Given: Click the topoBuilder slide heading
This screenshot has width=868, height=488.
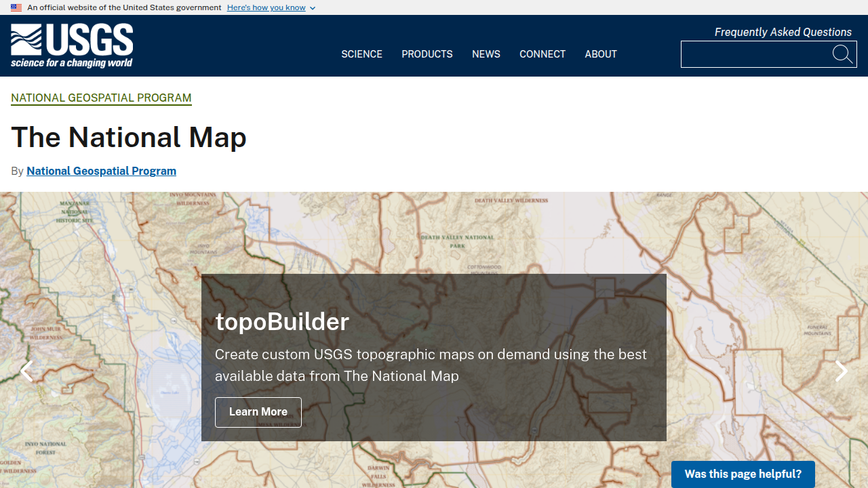Looking at the screenshot, I should point(282,321).
